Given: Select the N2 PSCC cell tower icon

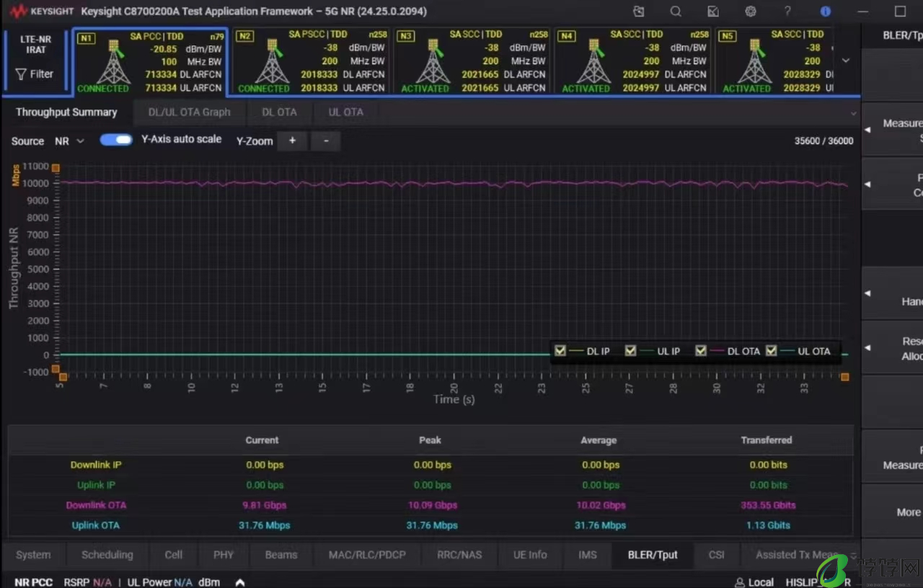Looking at the screenshot, I should pyautogui.click(x=273, y=63).
